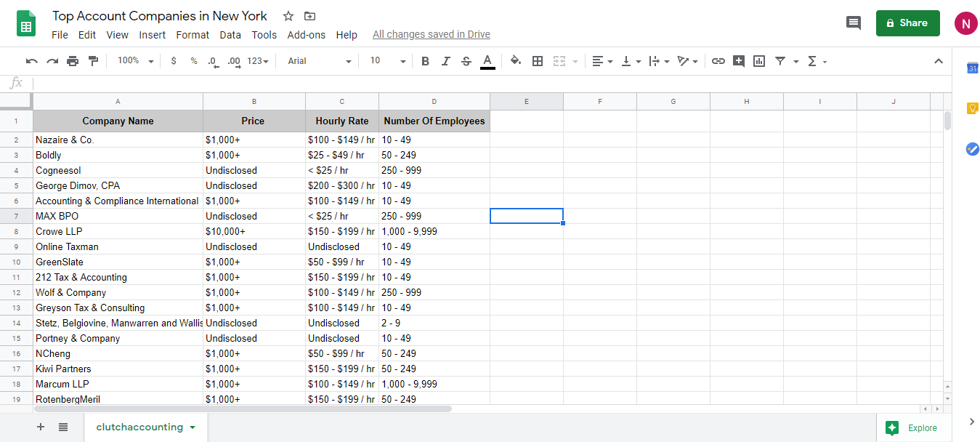Open the Keep side panel icon

point(973,108)
